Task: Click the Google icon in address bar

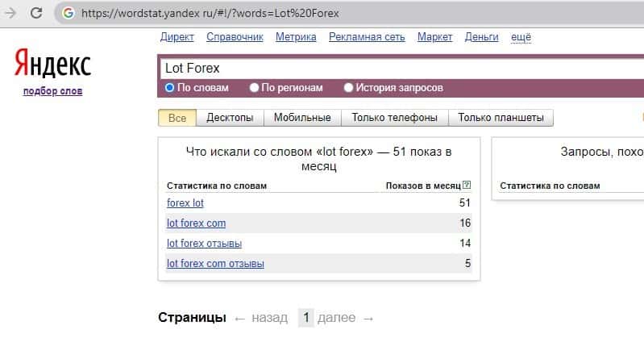Action: 69,13
